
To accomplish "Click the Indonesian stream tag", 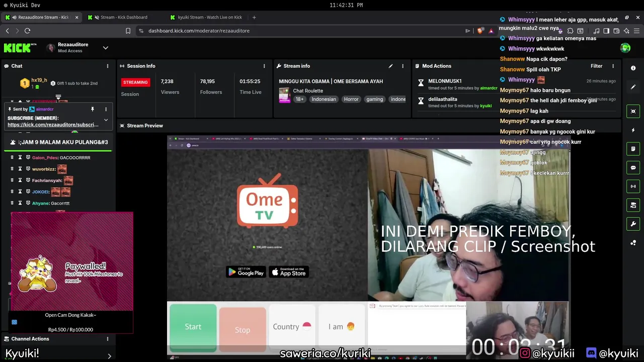I will pos(324,99).
